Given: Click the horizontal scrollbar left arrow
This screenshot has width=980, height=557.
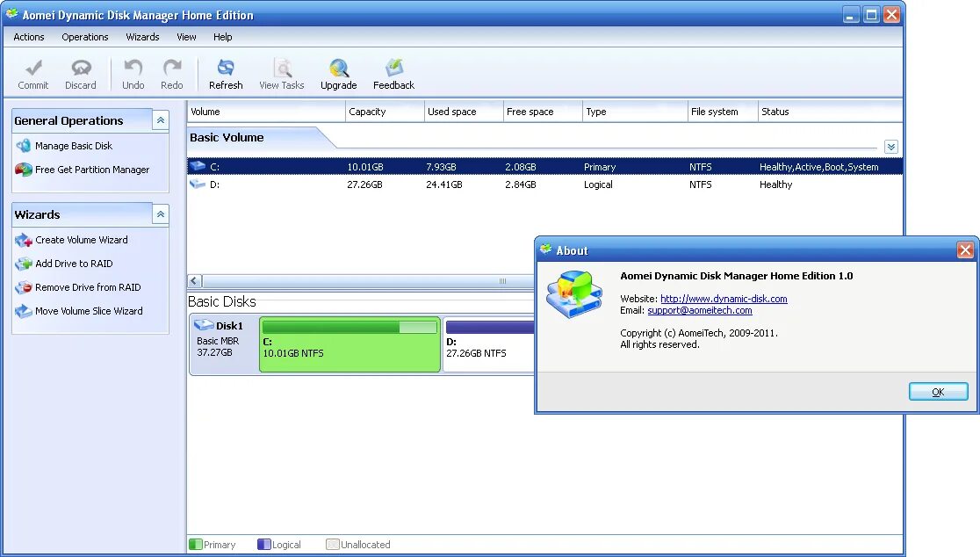Looking at the screenshot, I should tap(194, 281).
